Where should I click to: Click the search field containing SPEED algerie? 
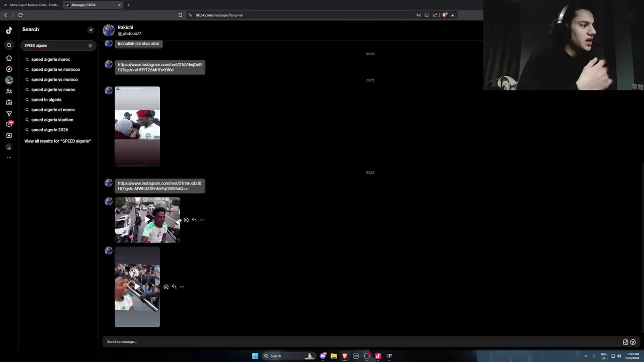(x=58, y=45)
